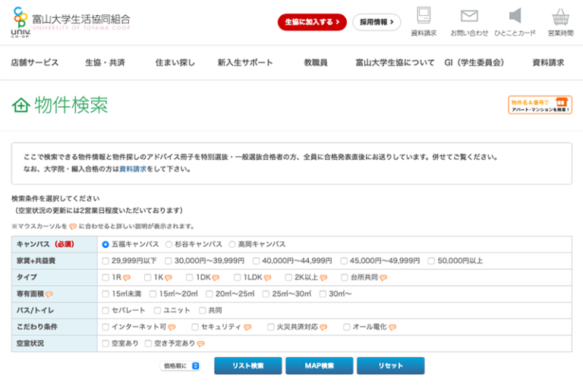Follow the 資料請求 link in the notice text

pos(133,169)
